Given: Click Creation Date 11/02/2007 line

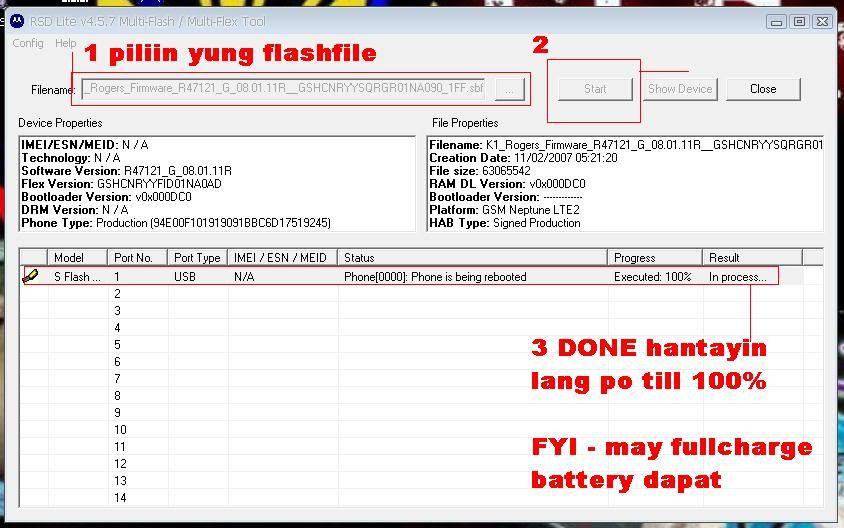Looking at the screenshot, I should click(523, 158).
